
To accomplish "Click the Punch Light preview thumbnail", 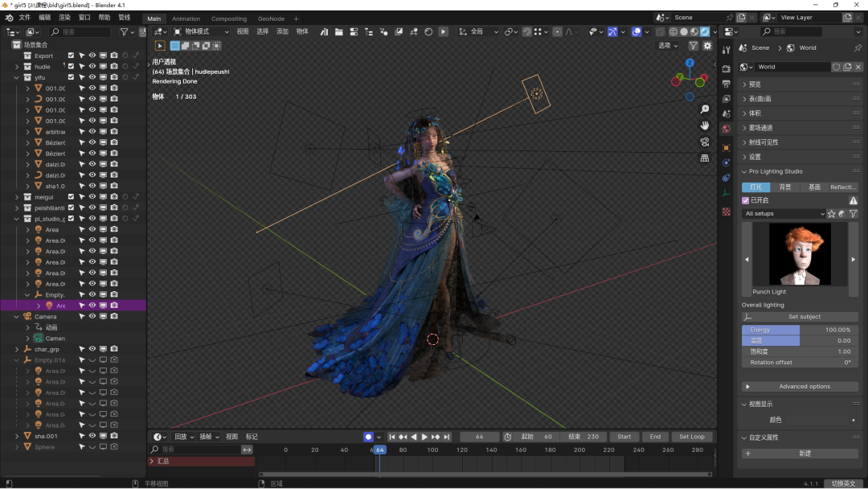I will click(x=800, y=254).
